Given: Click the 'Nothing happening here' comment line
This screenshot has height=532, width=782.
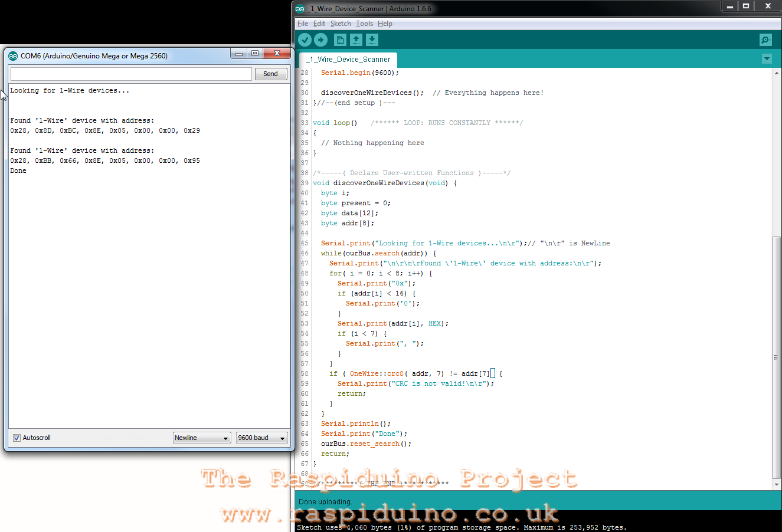Looking at the screenshot, I should click(x=372, y=143).
